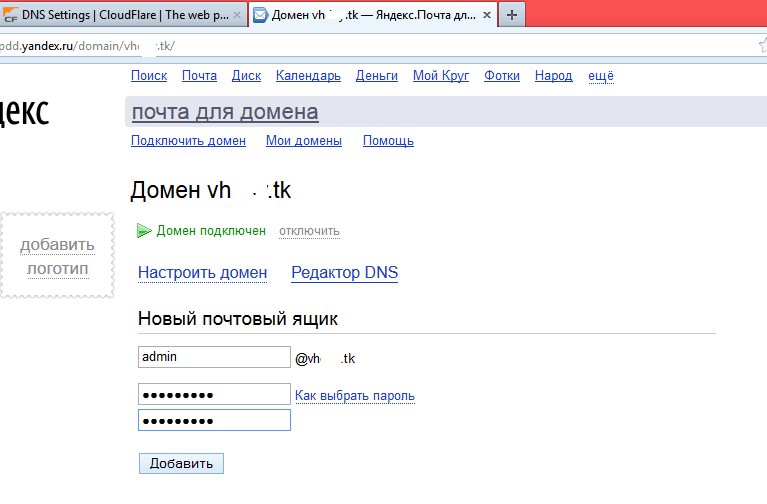The image size is (767, 504).
Task: Open Мой Круг service link
Action: [440, 76]
